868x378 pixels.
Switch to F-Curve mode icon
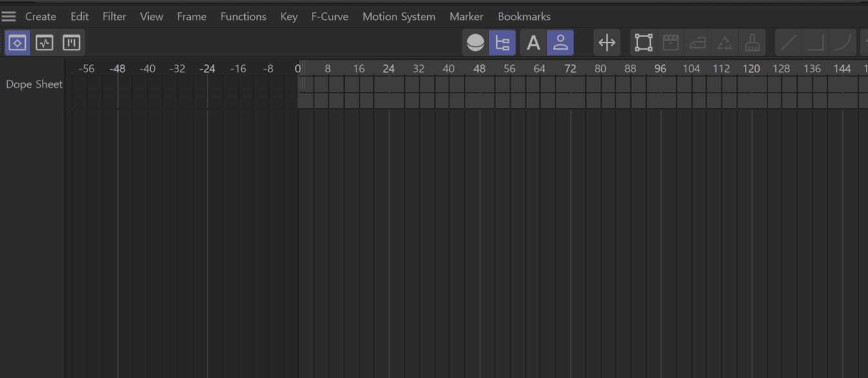(x=44, y=43)
